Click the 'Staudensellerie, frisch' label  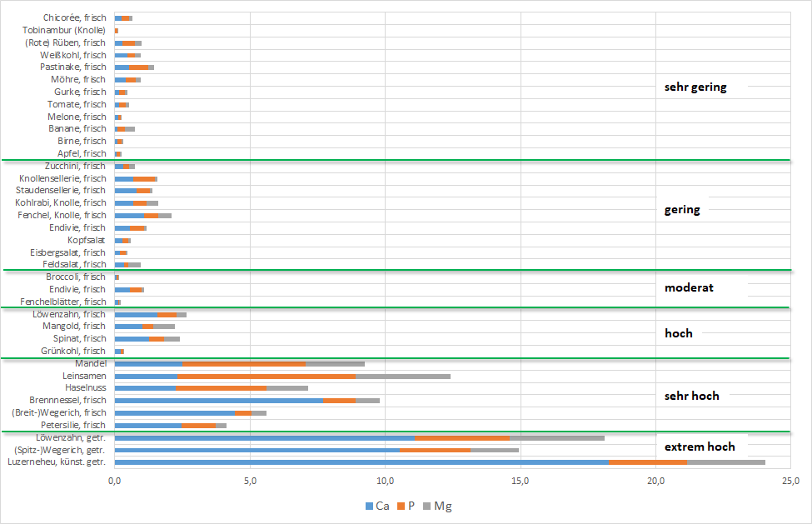[x=61, y=191]
